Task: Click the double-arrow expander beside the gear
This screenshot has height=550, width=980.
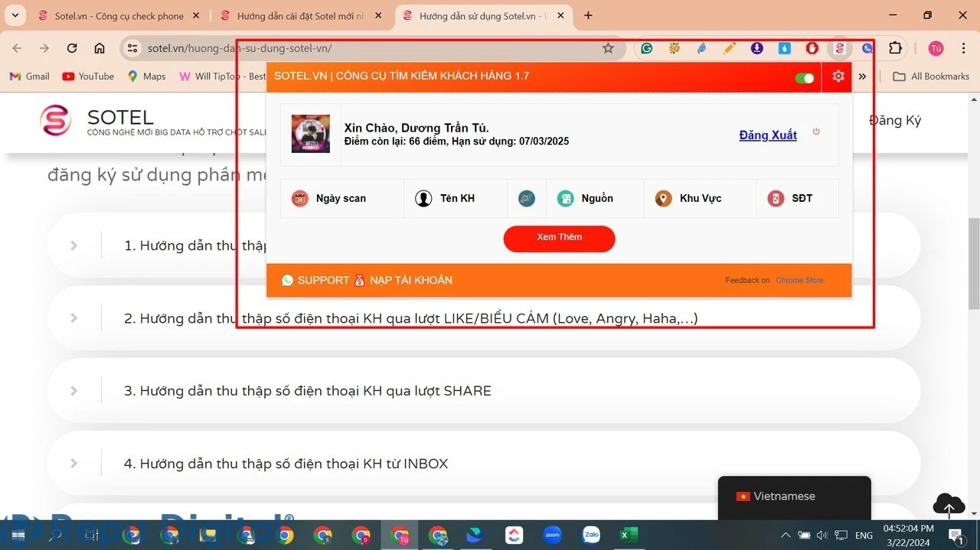Action: (x=862, y=76)
